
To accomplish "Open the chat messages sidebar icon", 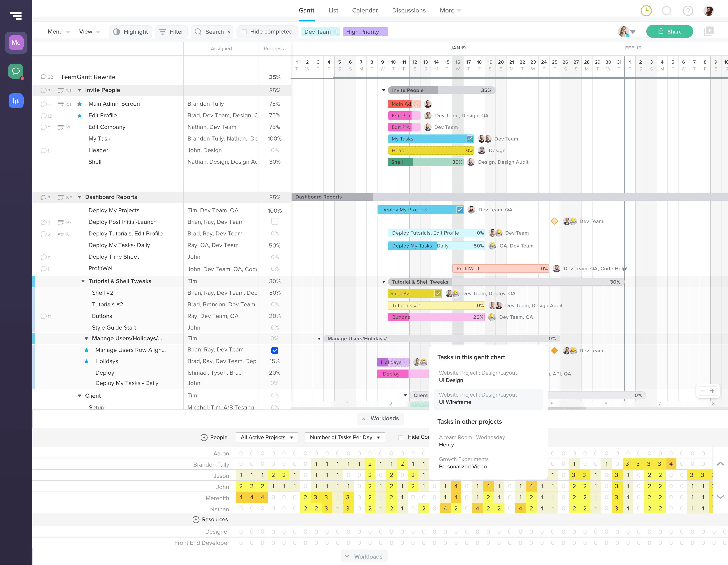I will pyautogui.click(x=16, y=71).
